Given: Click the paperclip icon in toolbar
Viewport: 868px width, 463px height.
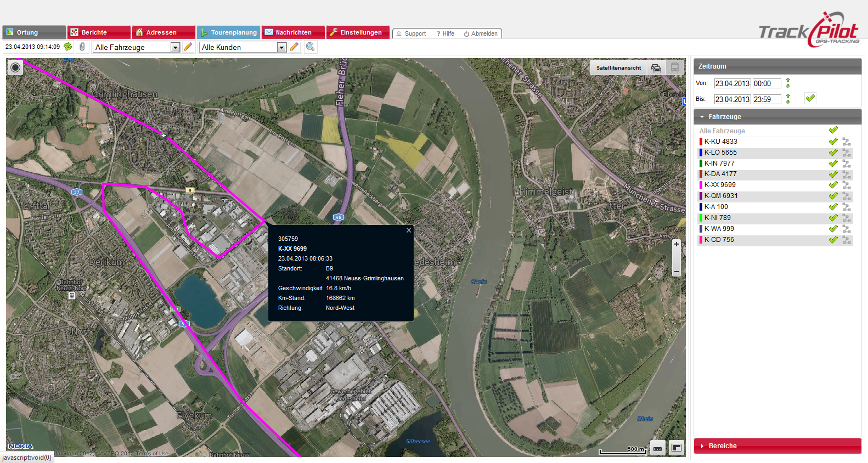Looking at the screenshot, I should pos(82,47).
